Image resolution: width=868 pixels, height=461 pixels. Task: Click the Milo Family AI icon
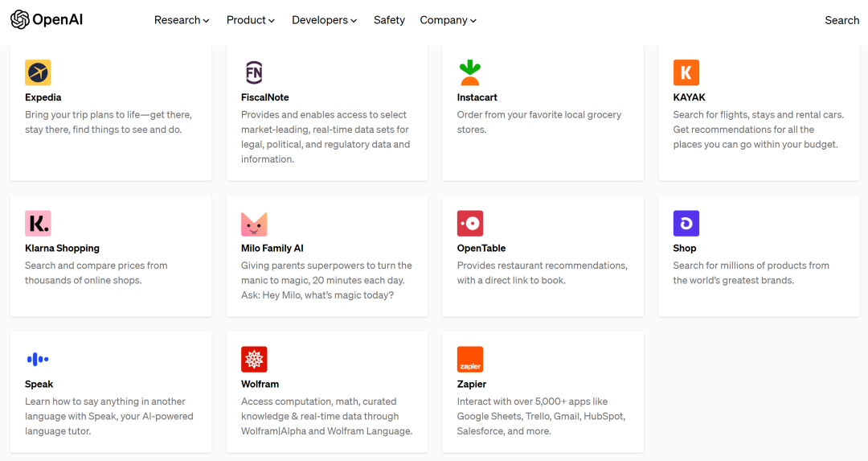coord(254,224)
